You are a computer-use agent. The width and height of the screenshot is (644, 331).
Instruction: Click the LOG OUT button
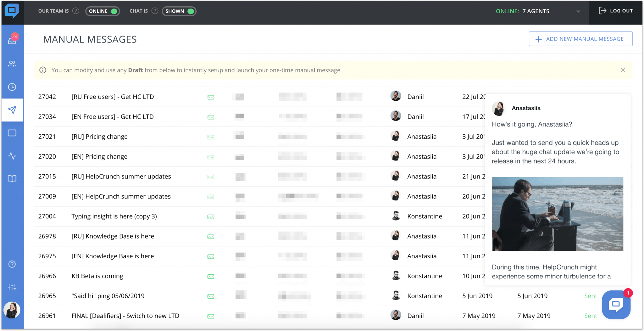tap(615, 10)
